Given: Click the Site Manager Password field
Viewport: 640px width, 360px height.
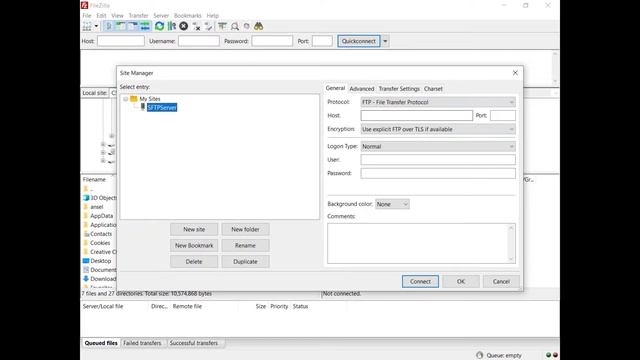Looking at the screenshot, I should point(438,173).
